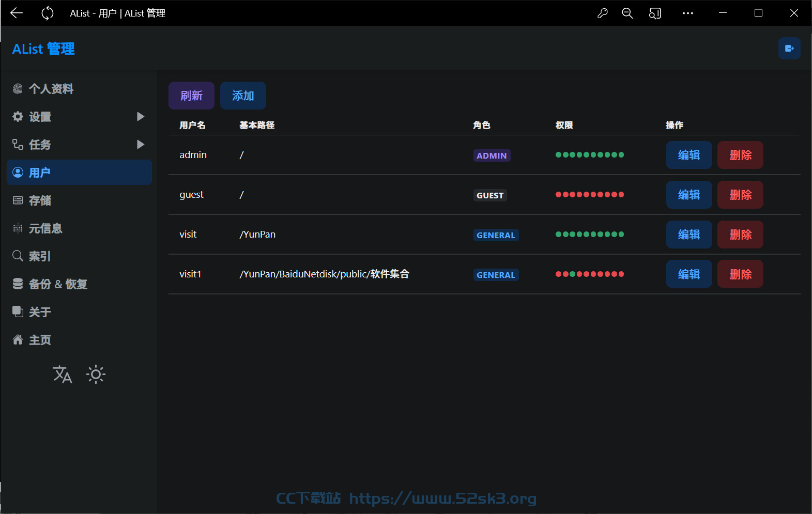
Task: Click the storage icon beside 存储
Action: click(x=18, y=200)
